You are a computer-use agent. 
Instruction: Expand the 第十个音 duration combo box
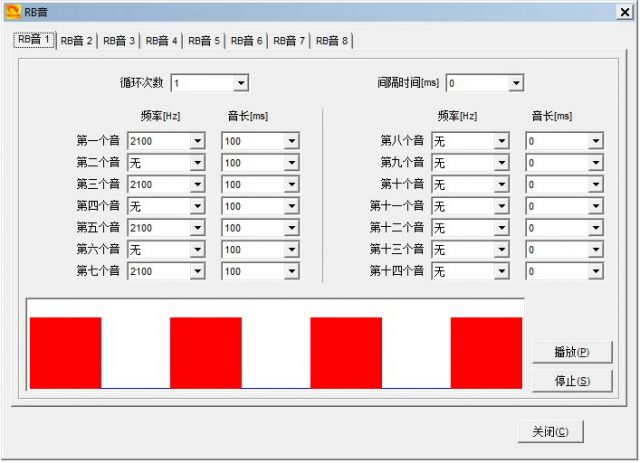point(596,185)
